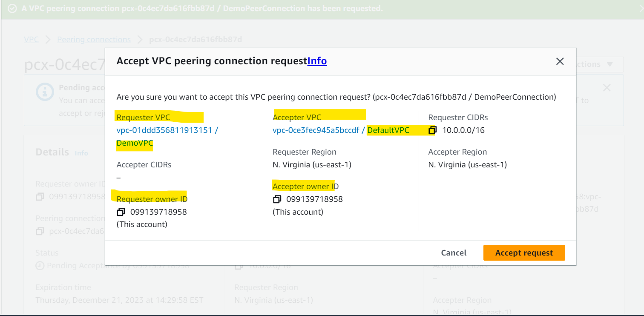The height and width of the screenshot is (316, 644).
Task: Click the Accept request button
Action: pyautogui.click(x=524, y=253)
